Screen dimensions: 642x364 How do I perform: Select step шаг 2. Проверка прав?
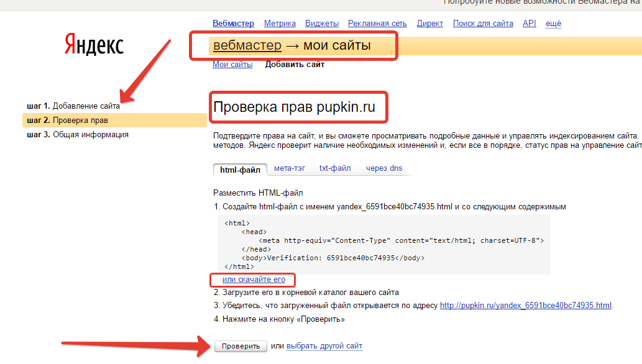tap(114, 120)
